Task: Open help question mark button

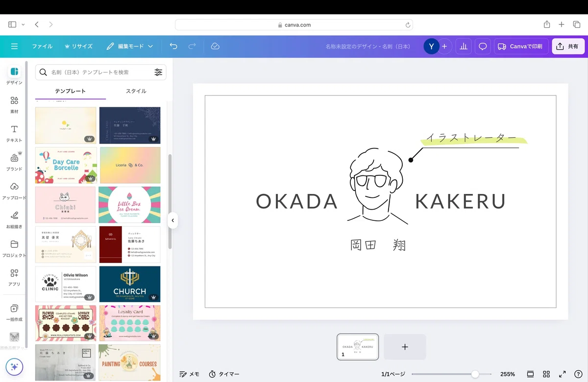Action: click(x=578, y=374)
